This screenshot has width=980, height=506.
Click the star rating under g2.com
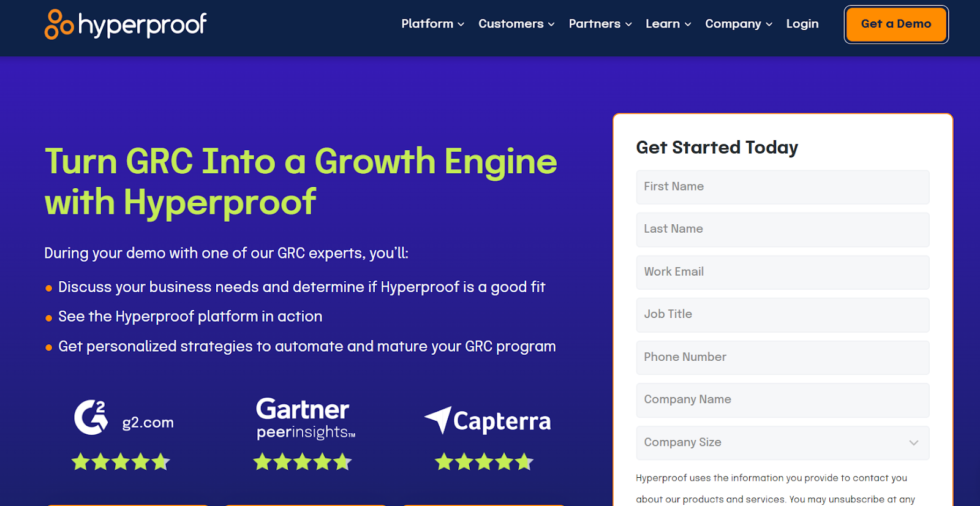121,462
